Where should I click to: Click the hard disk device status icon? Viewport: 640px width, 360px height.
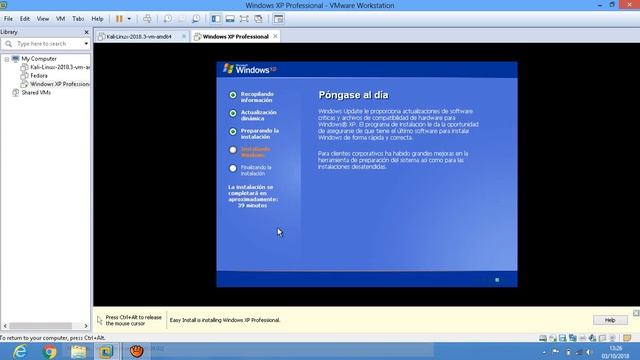coord(543,338)
